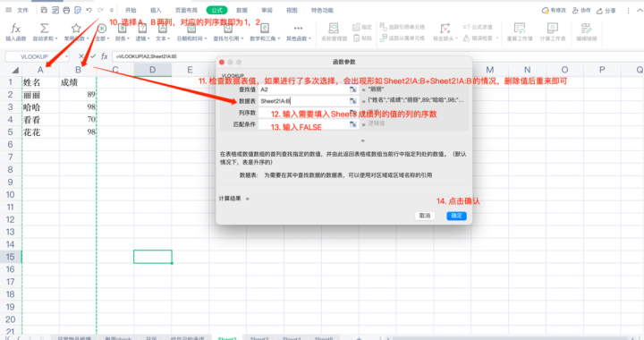Click the 自动求和 sigma icon
The image size is (644, 340).
[45, 29]
